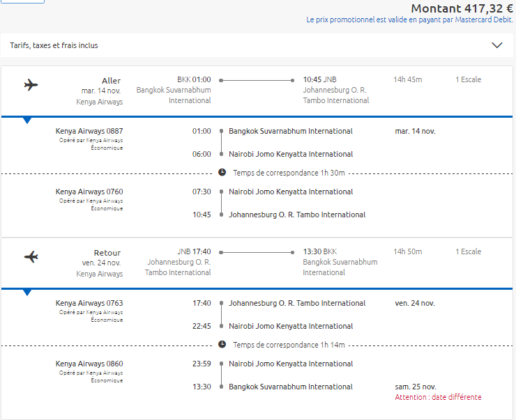The height and width of the screenshot is (420, 516).
Task: Click ven. 24 nov. date in segment details
Action: tap(415, 303)
